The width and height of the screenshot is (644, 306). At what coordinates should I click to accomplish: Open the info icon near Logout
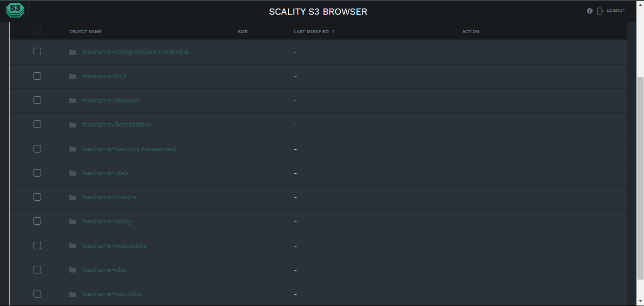pos(590,11)
